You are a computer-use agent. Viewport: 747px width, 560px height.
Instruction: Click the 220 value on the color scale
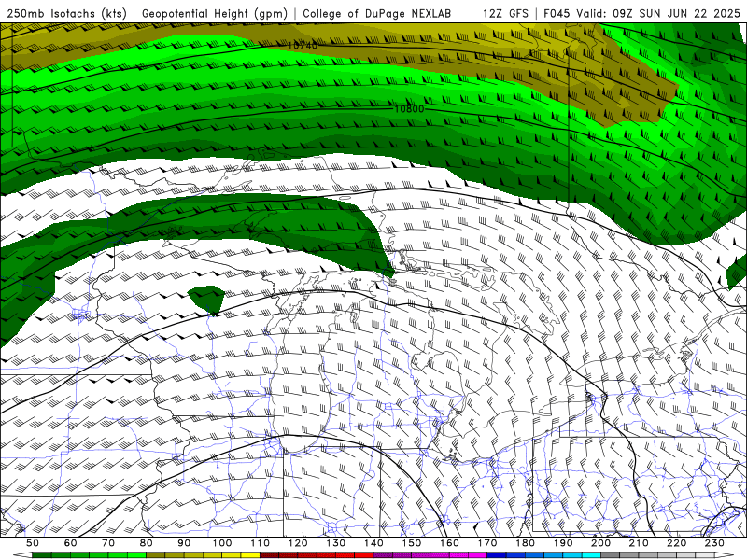(676, 543)
